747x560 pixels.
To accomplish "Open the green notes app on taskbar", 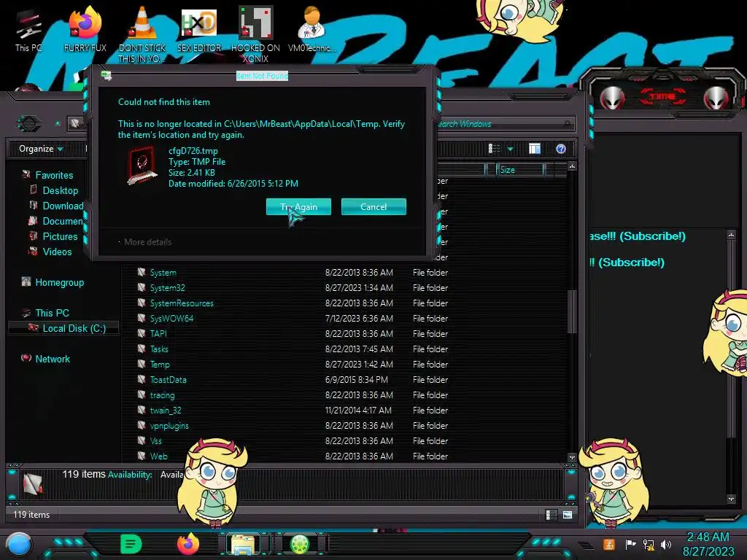I will pyautogui.click(x=131, y=543).
